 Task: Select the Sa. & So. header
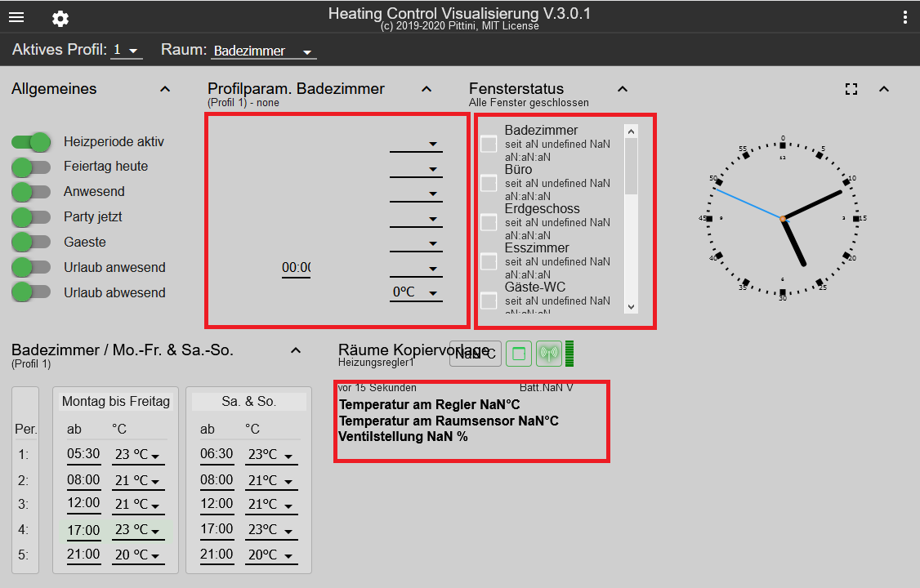click(x=249, y=401)
